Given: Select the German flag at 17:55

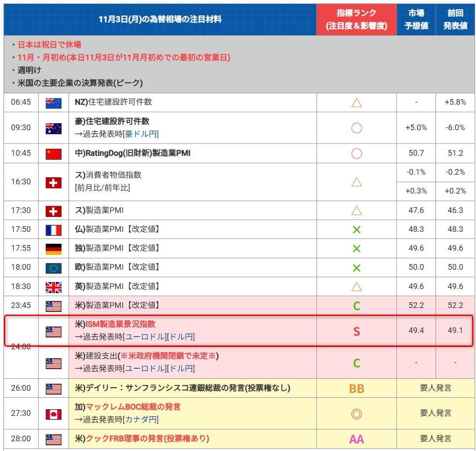Looking at the screenshot, I should (54, 248).
